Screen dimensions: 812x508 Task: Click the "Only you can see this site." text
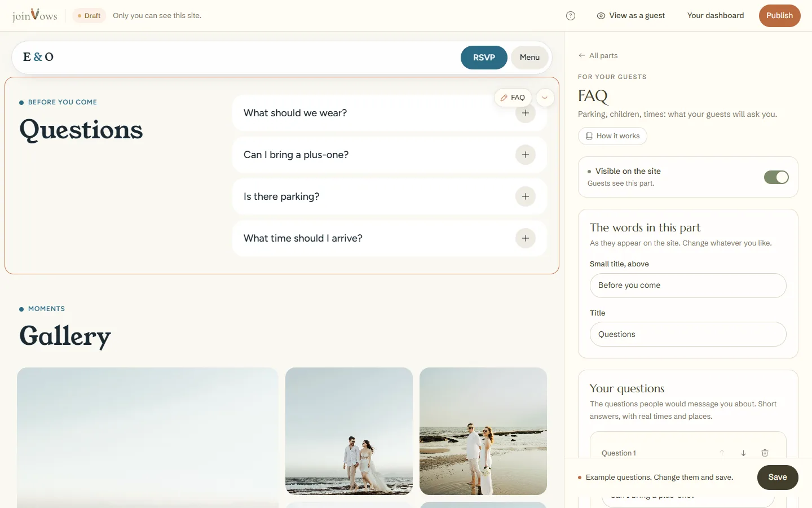157,16
